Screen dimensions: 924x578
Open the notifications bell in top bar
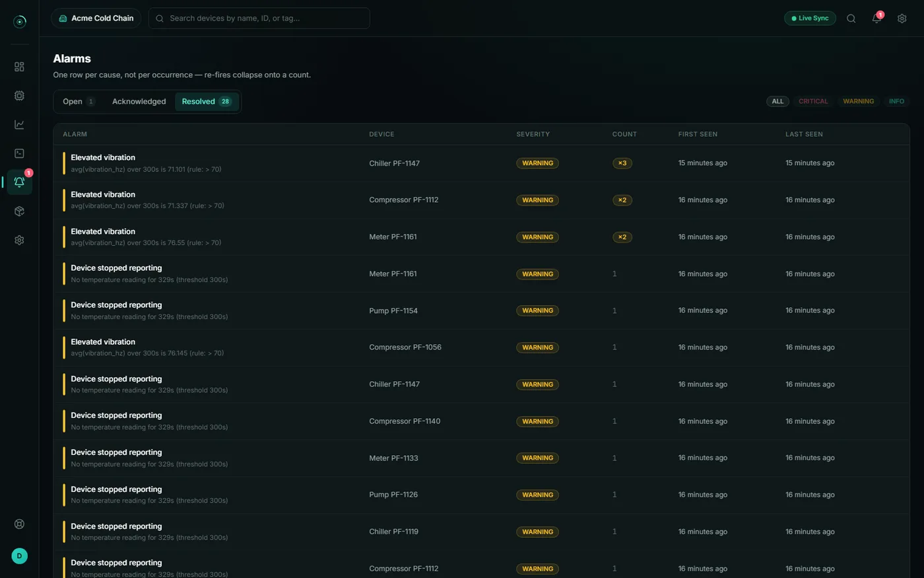pyautogui.click(x=876, y=18)
